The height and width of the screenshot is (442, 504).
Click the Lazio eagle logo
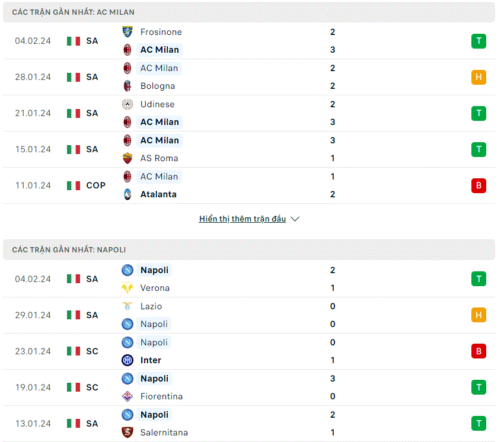point(127,306)
